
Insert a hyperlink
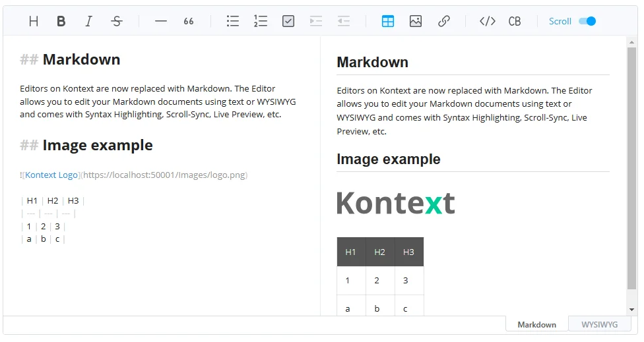coord(444,21)
